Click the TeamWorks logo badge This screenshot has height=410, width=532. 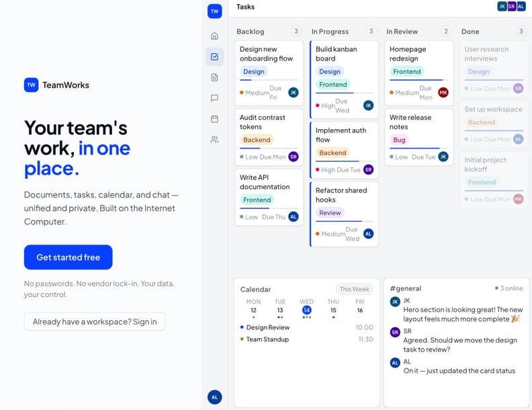pos(31,85)
